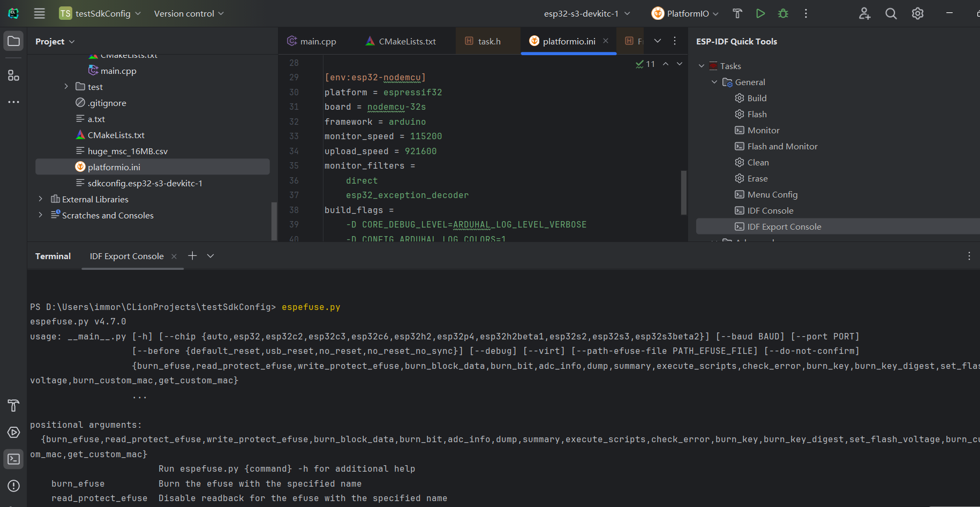Viewport: 980px width, 507px height.
Task: Open the Version control dropdown
Action: (x=189, y=13)
